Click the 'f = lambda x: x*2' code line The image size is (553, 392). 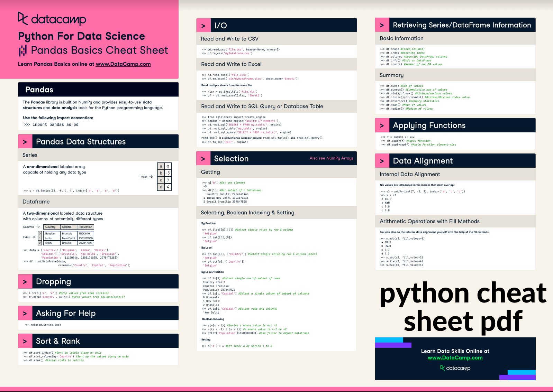398,137
